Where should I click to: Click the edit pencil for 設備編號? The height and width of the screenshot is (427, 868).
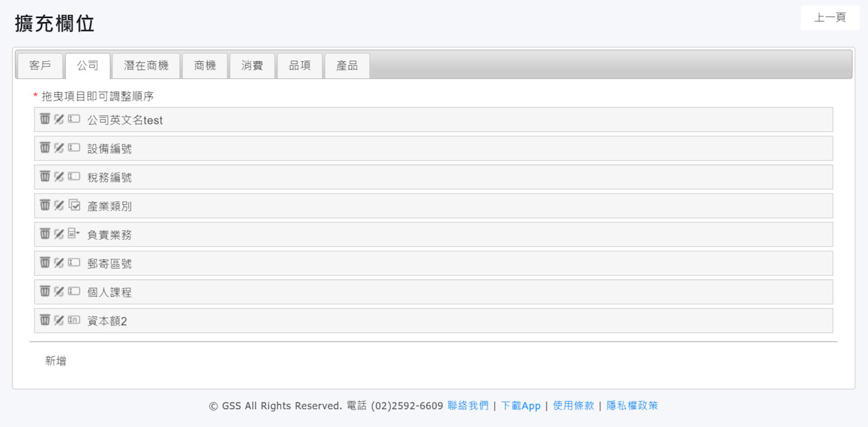pyautogui.click(x=59, y=148)
